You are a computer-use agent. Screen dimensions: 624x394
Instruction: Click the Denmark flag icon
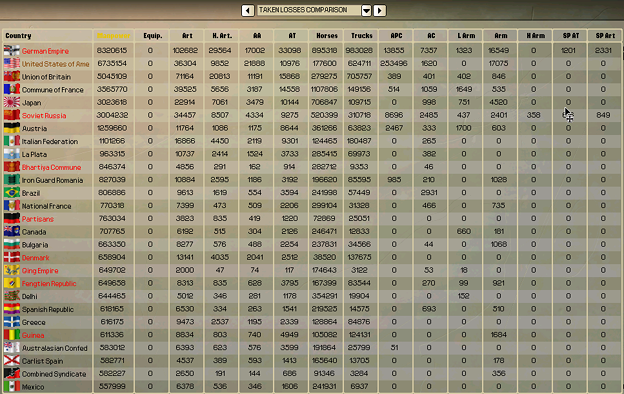(12, 257)
